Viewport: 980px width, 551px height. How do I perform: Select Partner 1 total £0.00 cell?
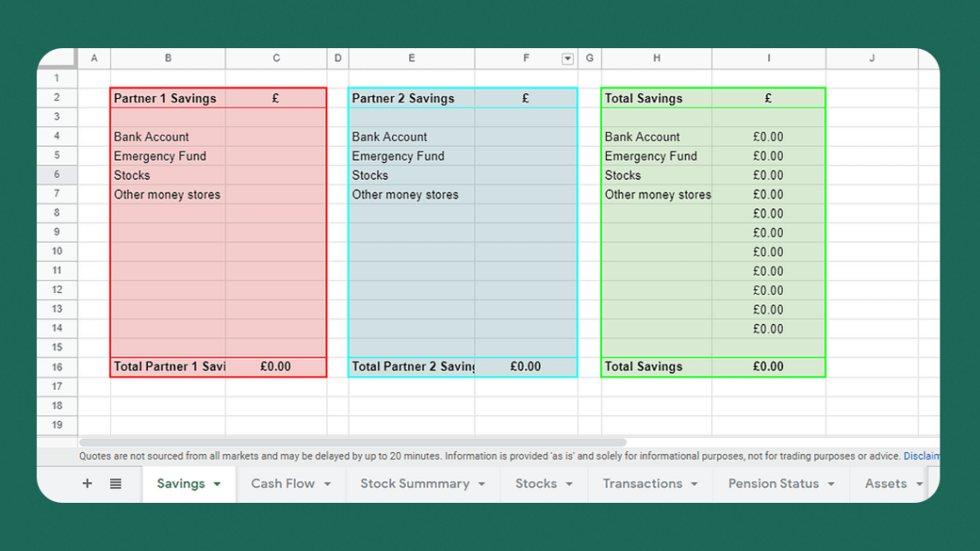(x=276, y=367)
